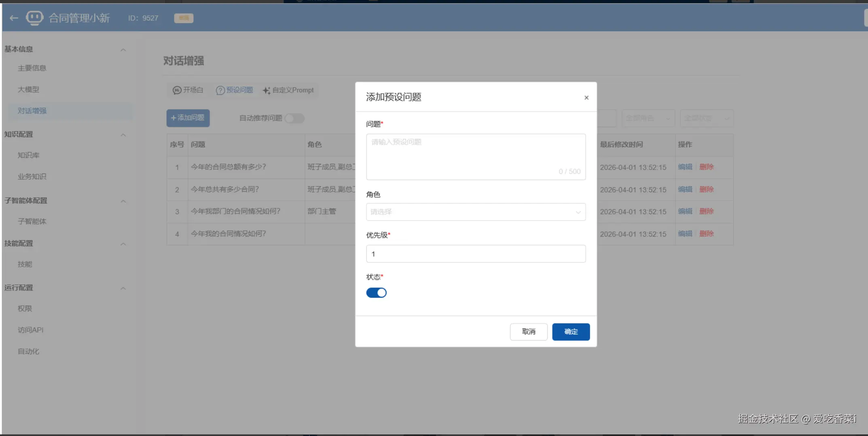Select 访问API in the sidebar

(x=30, y=330)
